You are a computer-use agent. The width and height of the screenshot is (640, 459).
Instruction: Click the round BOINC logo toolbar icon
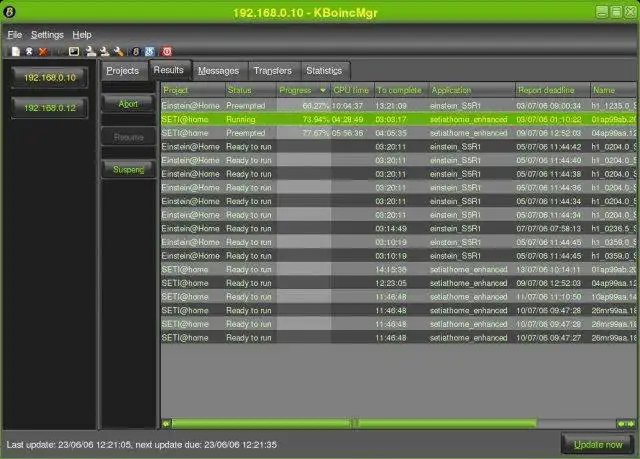pos(136,51)
